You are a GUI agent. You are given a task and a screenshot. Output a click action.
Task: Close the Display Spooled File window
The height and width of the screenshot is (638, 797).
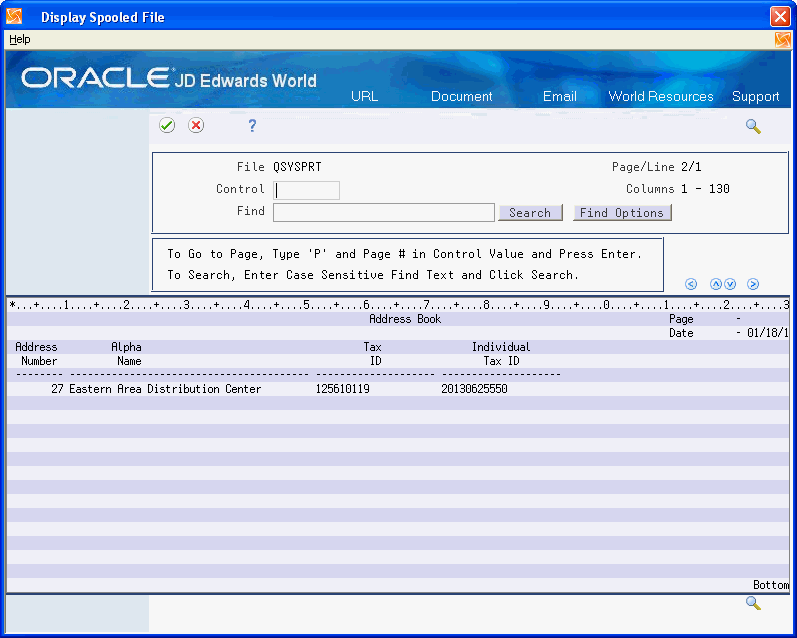coord(780,17)
